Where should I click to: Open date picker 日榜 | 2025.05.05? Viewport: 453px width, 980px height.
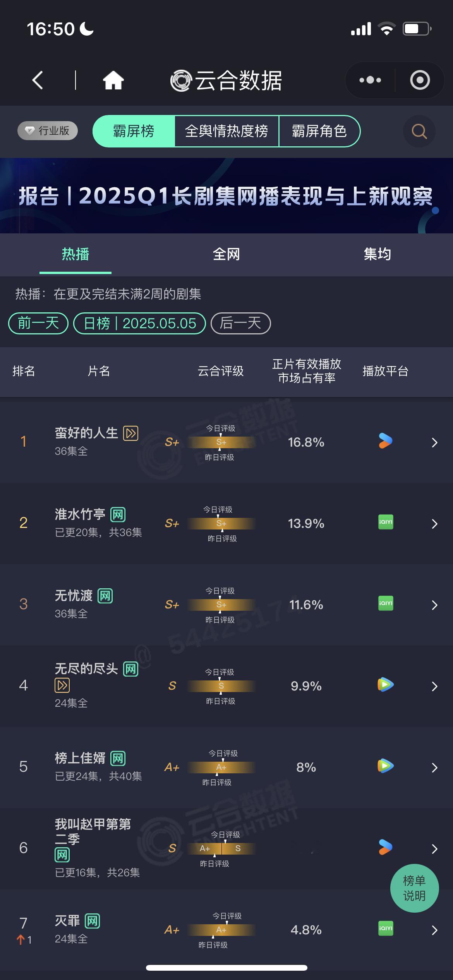(x=139, y=323)
